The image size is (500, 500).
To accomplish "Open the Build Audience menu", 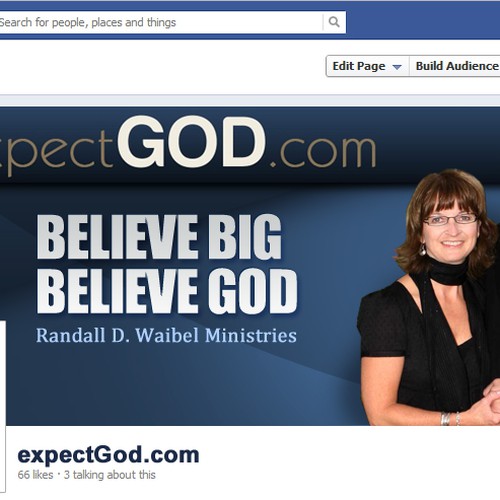I will click(x=456, y=66).
